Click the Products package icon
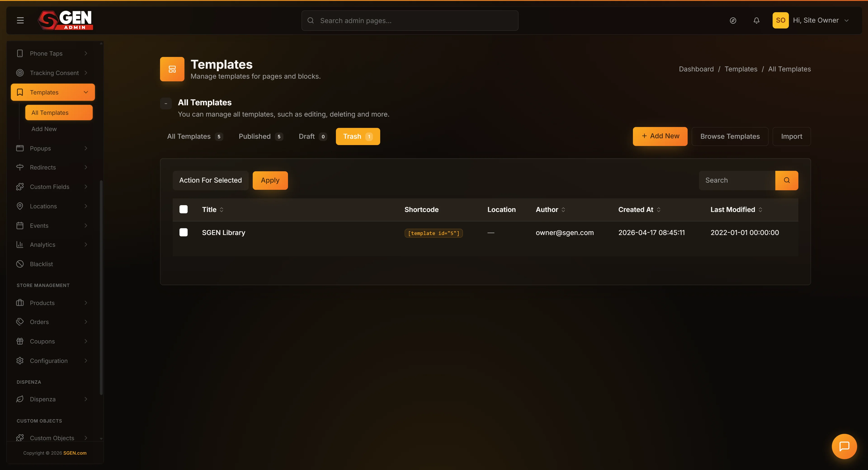Image resolution: width=868 pixels, height=470 pixels. [x=20, y=303]
